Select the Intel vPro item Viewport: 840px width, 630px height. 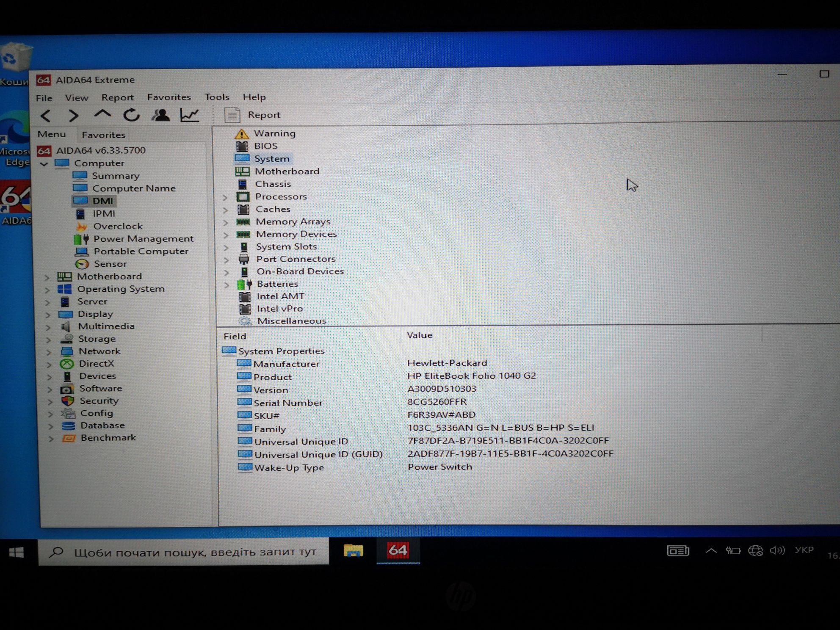tap(279, 309)
